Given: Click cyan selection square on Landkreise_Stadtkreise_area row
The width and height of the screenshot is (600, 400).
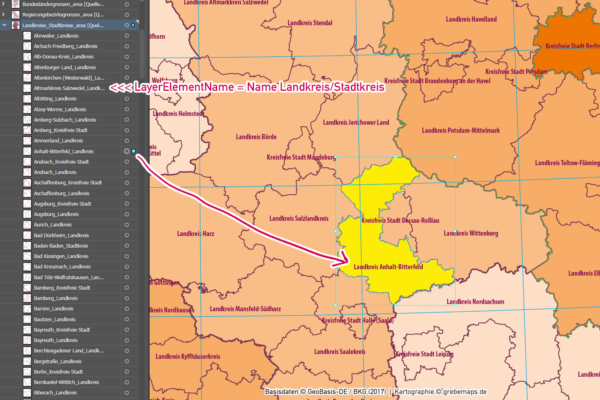Looking at the screenshot, I should coord(133,25).
